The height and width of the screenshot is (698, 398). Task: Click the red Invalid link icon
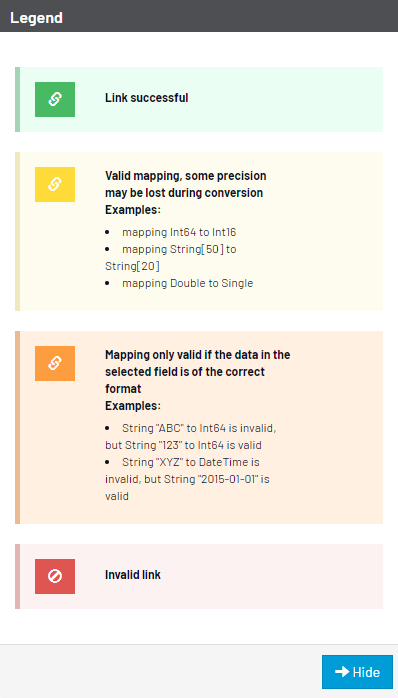(x=55, y=576)
